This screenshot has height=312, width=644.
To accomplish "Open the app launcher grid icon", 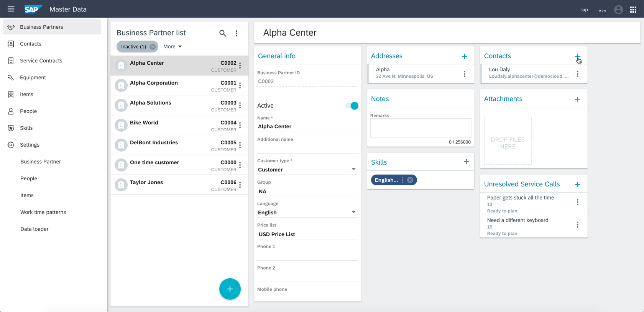I will coord(633,10).
